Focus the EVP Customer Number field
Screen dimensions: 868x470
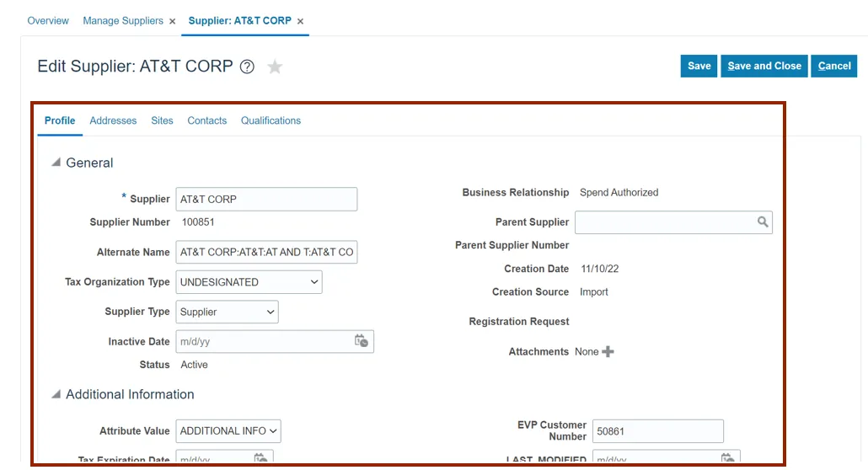657,431
